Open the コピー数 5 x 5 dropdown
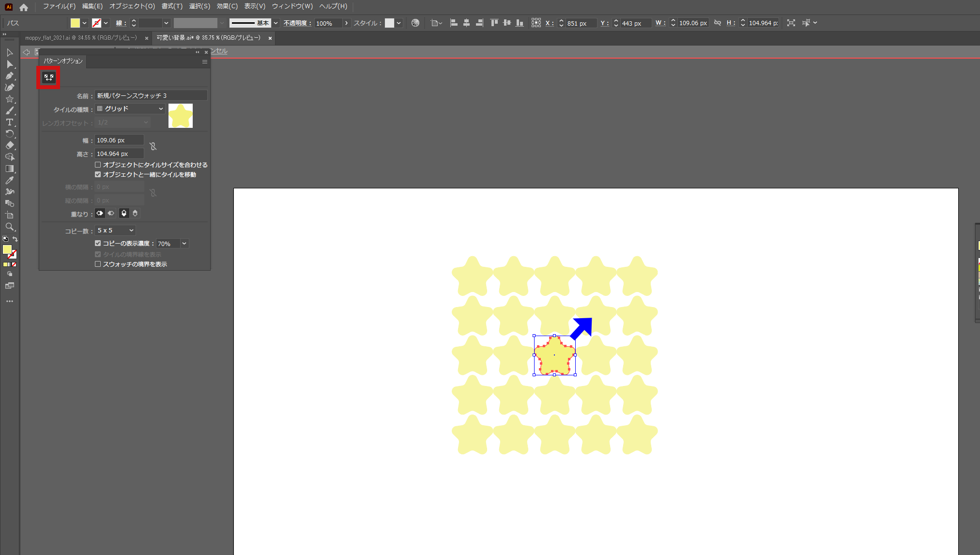Viewport: 980px width, 555px height. [x=115, y=230]
